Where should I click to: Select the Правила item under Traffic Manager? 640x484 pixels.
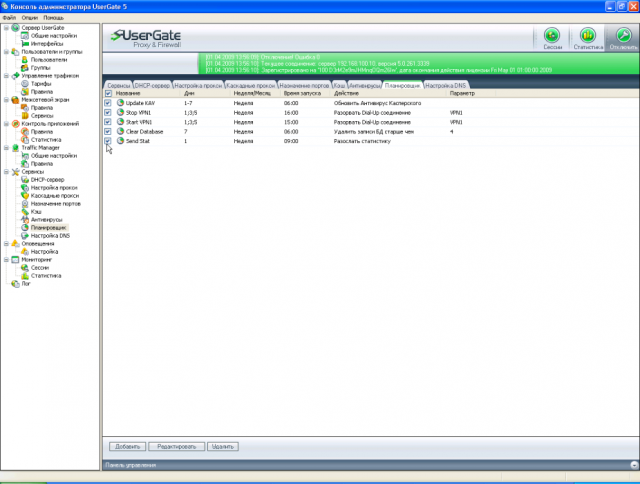pyautogui.click(x=42, y=164)
